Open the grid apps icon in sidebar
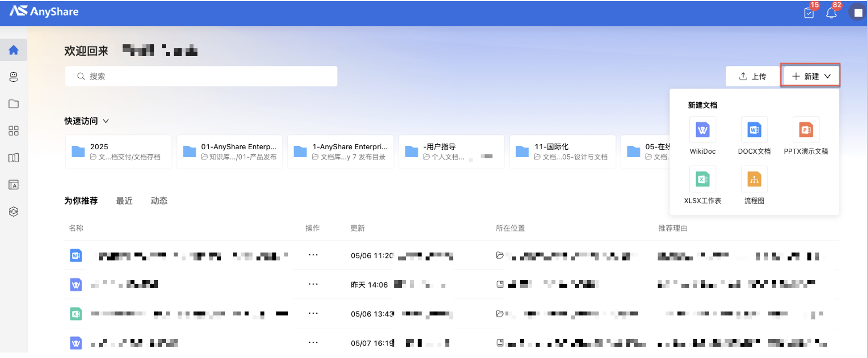The height and width of the screenshot is (358, 868). 13,131
